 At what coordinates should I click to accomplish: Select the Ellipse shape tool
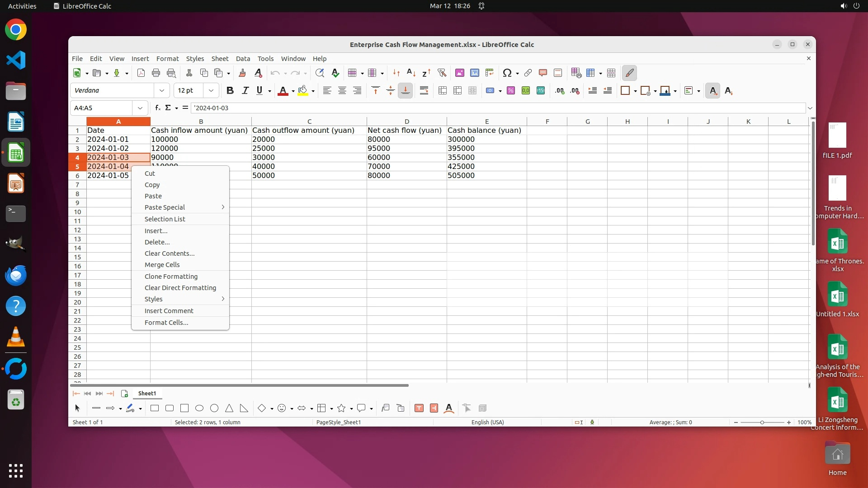tap(199, 408)
